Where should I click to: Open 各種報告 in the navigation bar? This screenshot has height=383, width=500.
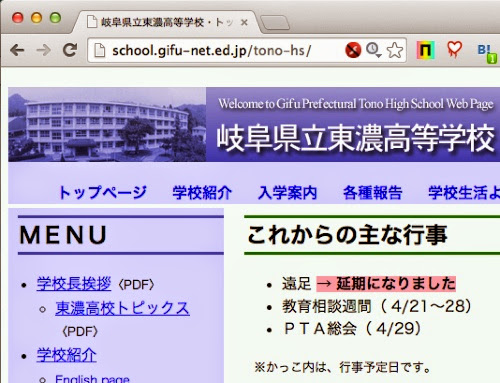tap(373, 192)
